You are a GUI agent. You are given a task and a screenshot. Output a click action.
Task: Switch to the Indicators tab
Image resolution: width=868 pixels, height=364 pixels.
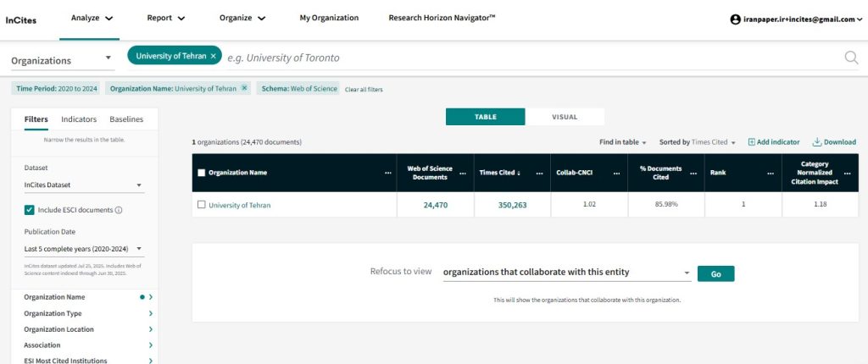coord(79,119)
